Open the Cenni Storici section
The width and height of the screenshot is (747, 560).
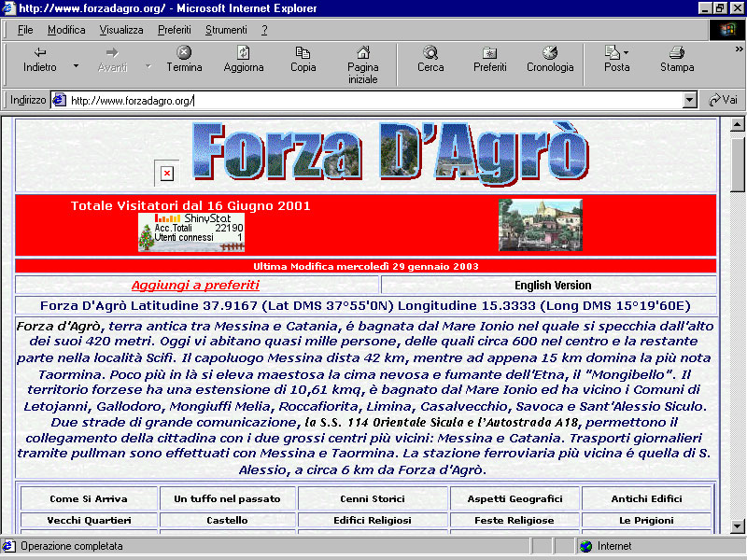(373, 498)
